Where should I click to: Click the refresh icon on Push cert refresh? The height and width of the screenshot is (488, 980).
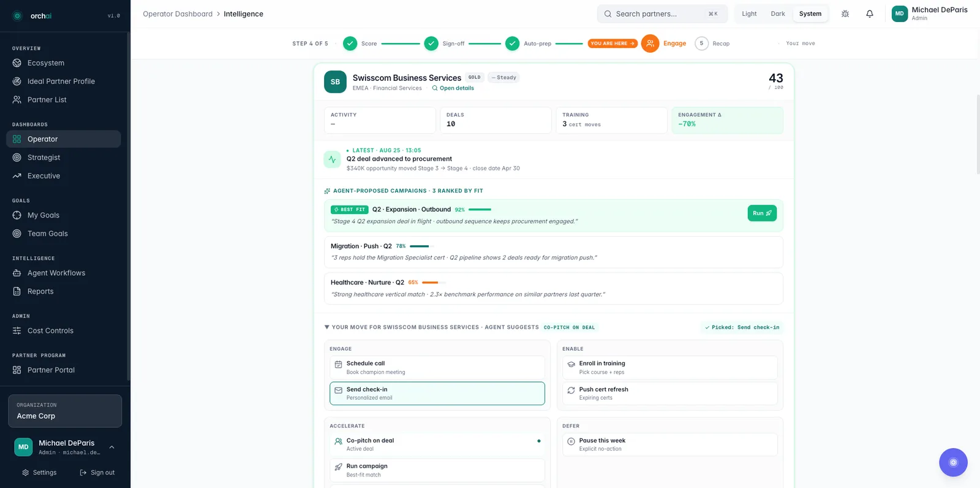[571, 390]
